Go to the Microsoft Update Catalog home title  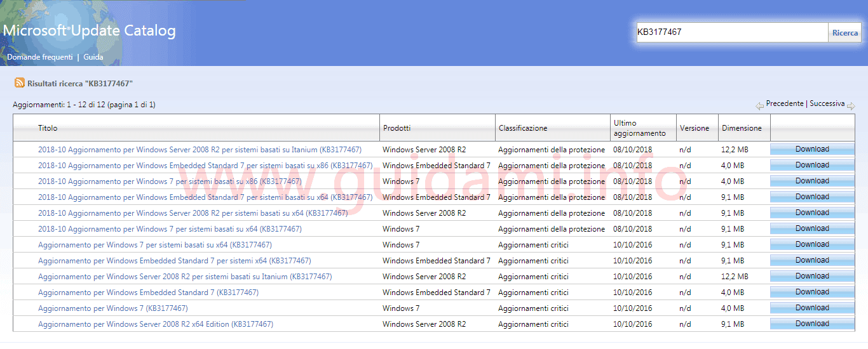pos(90,30)
